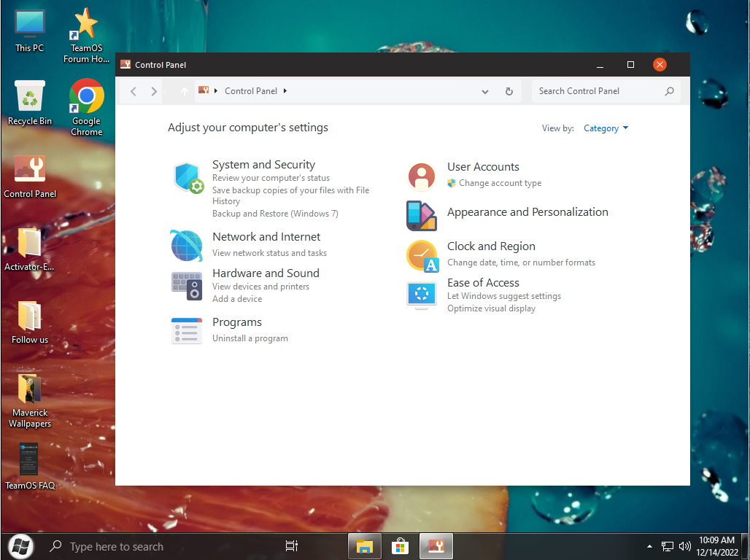
Task: Select the Control Panel desktop icon
Action: click(x=30, y=176)
